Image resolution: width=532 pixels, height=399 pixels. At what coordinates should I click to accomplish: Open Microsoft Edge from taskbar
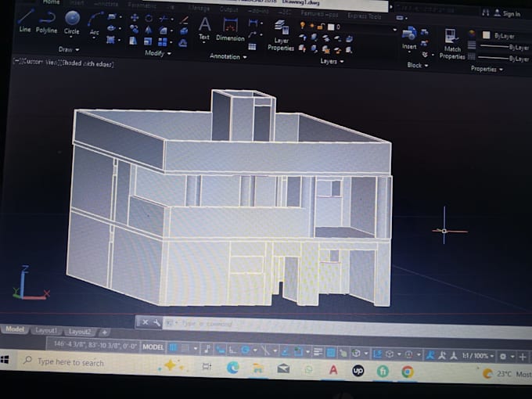coord(233,368)
